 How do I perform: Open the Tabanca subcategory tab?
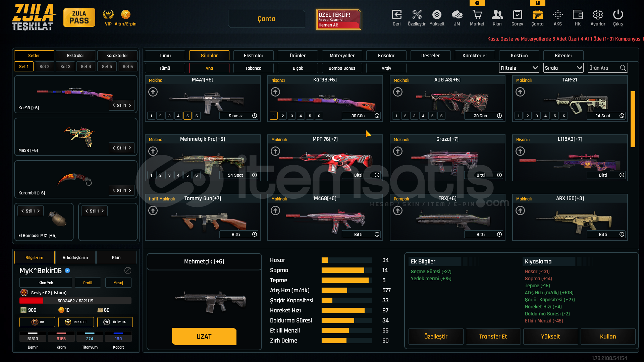tap(253, 68)
